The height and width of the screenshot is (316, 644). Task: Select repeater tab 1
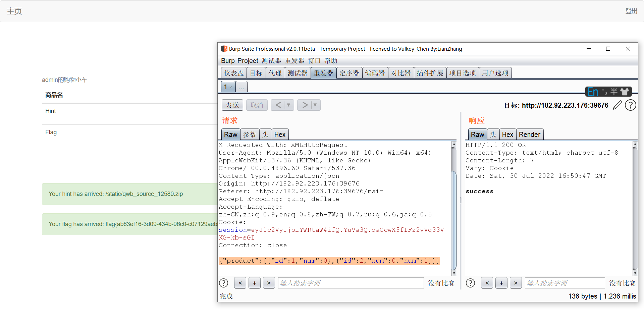[x=226, y=87]
